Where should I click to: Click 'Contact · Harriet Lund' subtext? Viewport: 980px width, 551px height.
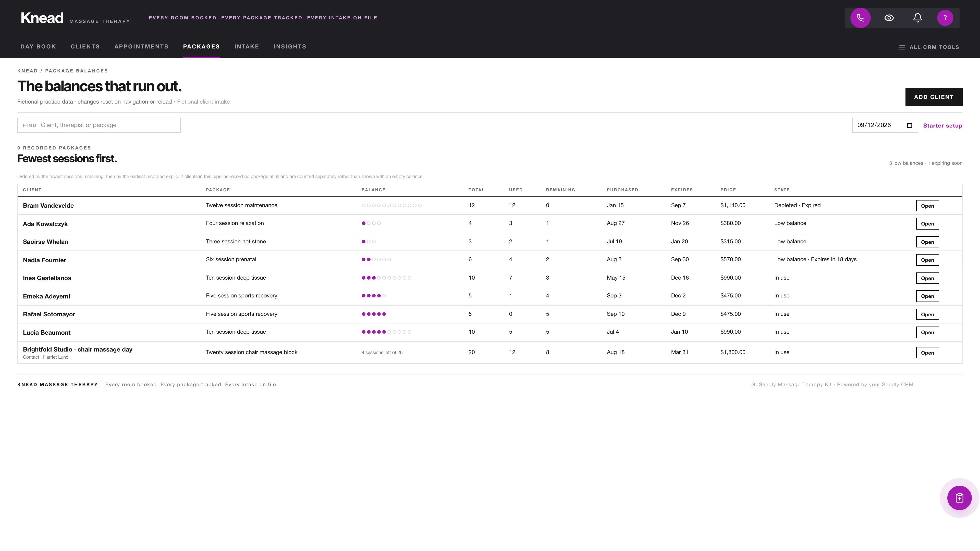(46, 357)
